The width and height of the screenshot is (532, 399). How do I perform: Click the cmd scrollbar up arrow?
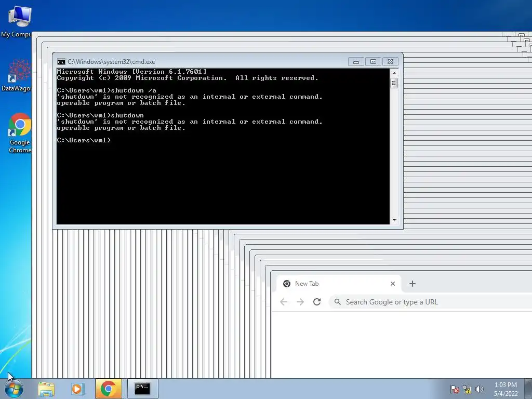tap(394, 73)
